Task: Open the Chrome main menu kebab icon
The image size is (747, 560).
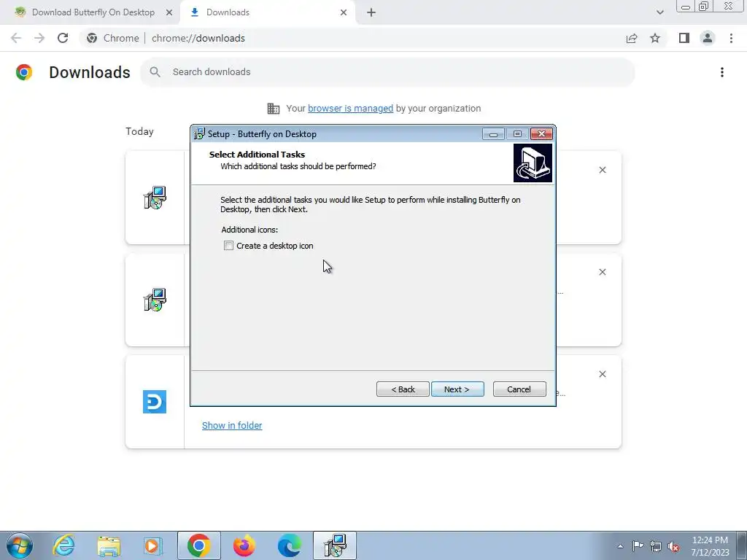Action: point(731,38)
